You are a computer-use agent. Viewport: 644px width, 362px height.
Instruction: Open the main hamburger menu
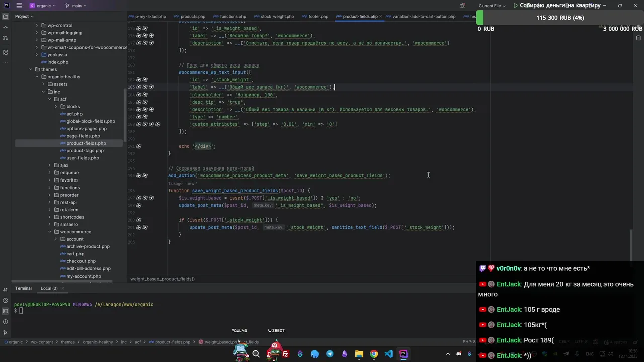pos(19,6)
